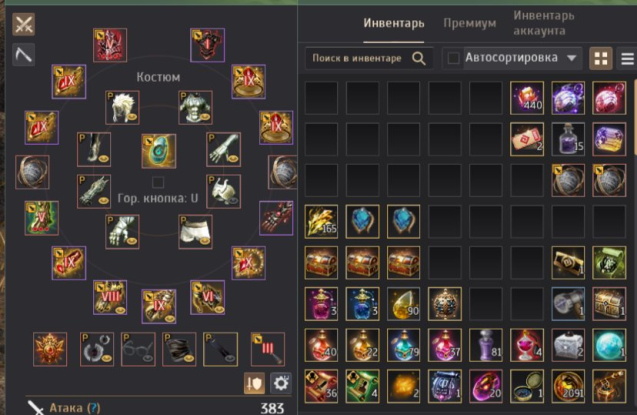Click the Атака help question mark
The width and height of the screenshot is (637, 415).
tap(94, 408)
